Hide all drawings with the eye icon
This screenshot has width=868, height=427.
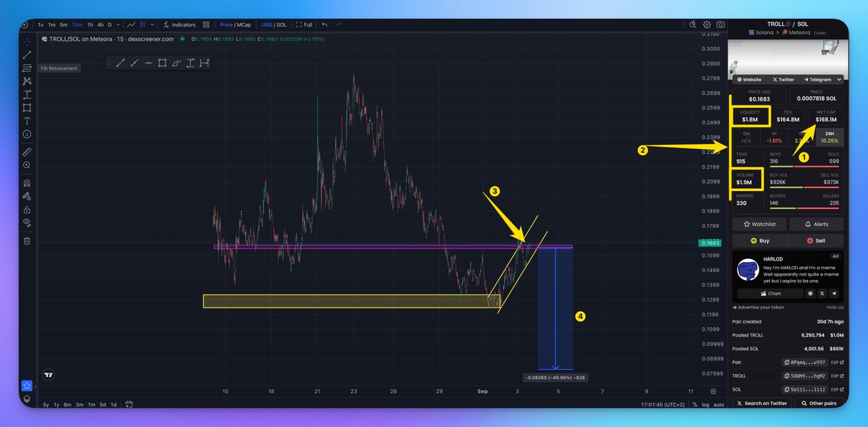pos(27,221)
